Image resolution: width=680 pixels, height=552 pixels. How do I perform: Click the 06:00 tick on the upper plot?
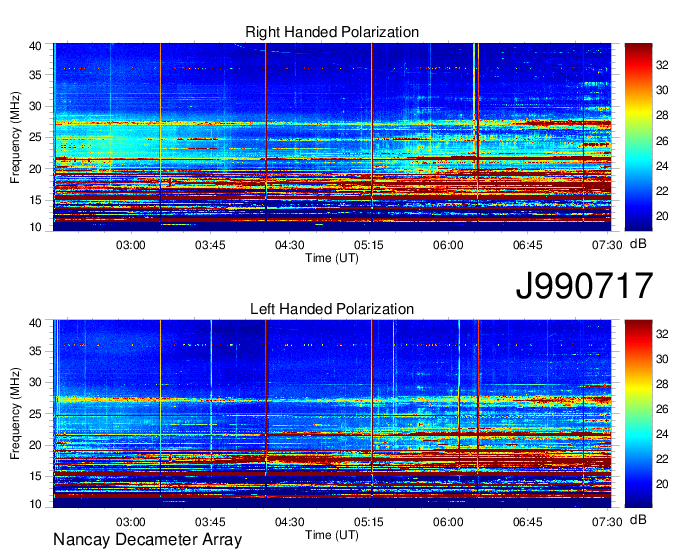(448, 245)
